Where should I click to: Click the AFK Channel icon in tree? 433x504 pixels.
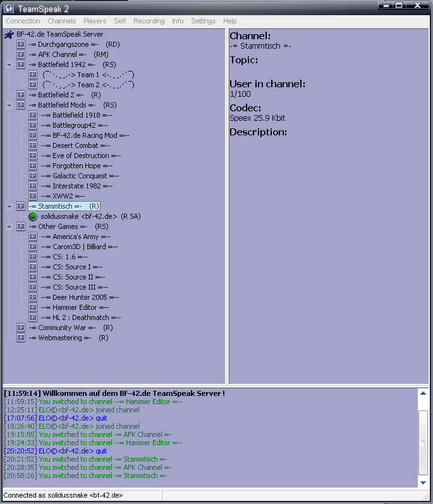click(21, 54)
